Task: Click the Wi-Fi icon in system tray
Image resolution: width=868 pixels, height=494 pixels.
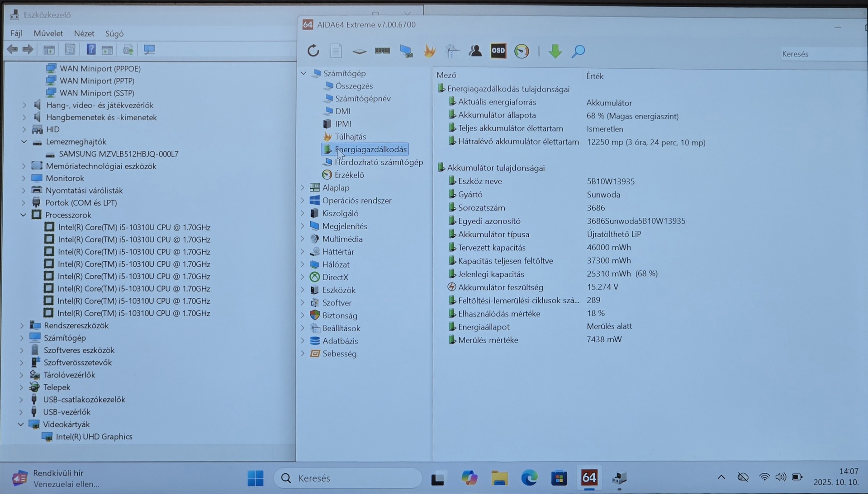Action: click(x=764, y=477)
